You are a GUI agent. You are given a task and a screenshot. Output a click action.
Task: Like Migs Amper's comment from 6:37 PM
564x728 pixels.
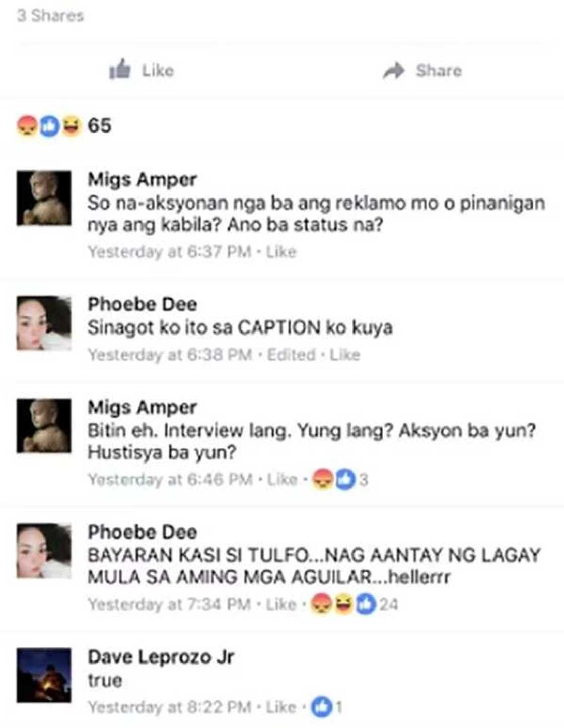tap(281, 251)
